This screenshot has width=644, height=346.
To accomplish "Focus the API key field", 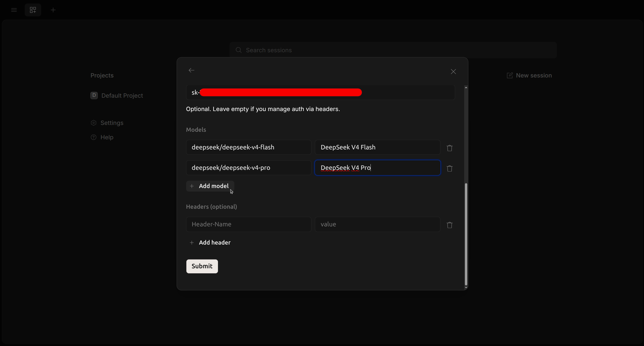I will coord(320,93).
